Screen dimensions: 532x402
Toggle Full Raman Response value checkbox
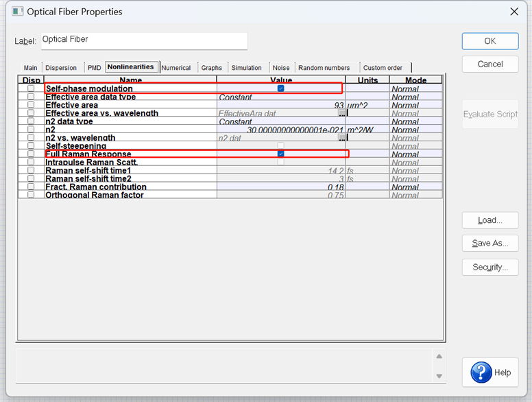coord(281,154)
